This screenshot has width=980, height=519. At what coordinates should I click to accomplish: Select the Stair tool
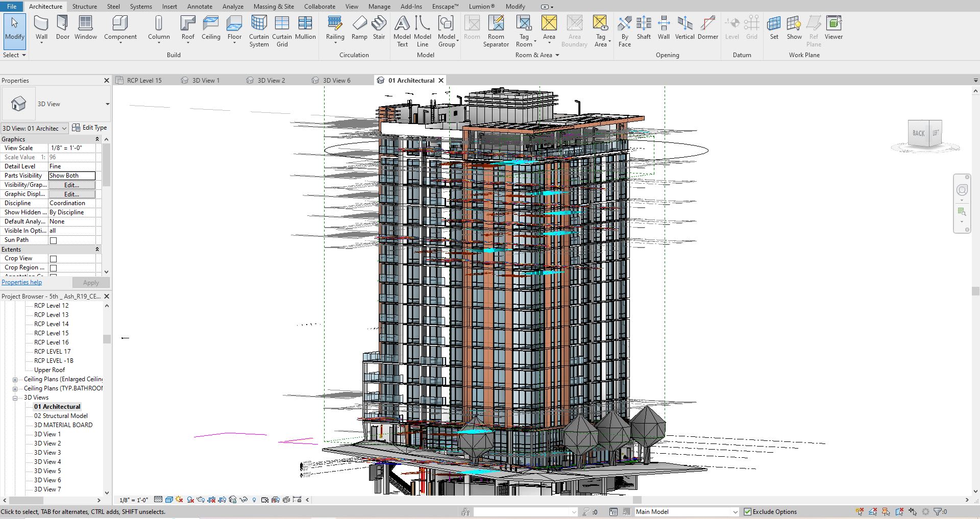(379, 28)
